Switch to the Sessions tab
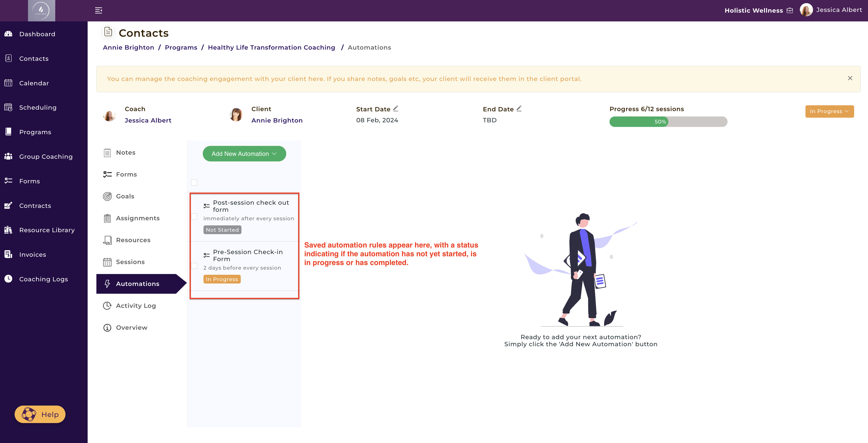The width and height of the screenshot is (868, 443). [x=130, y=262]
